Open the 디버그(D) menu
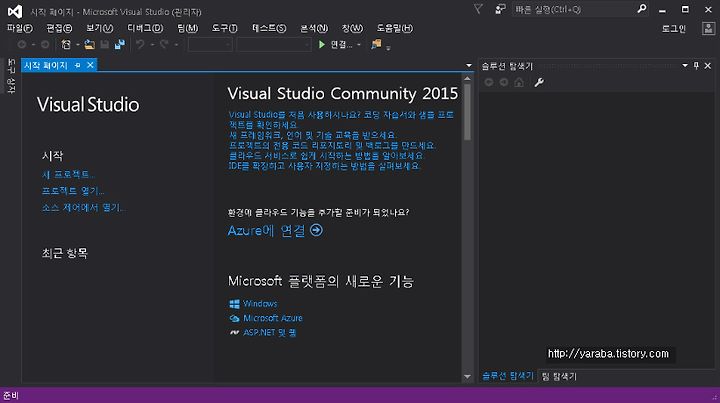 pos(145,28)
